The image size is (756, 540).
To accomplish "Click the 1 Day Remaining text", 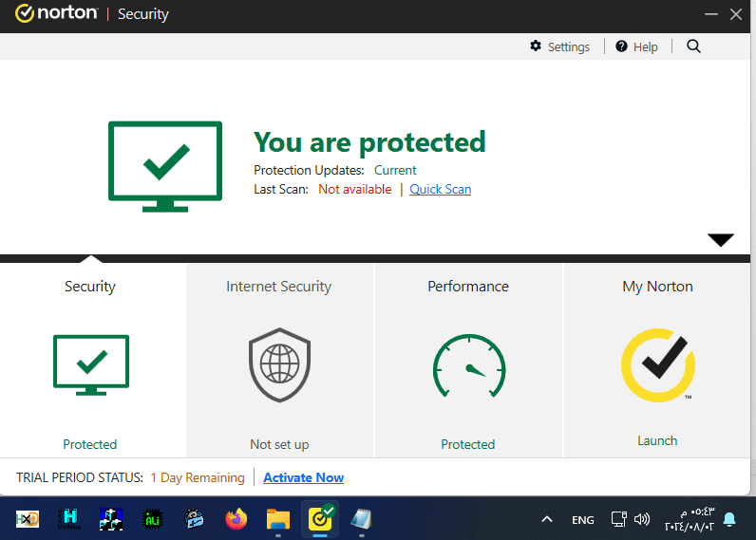I will coord(198,478).
